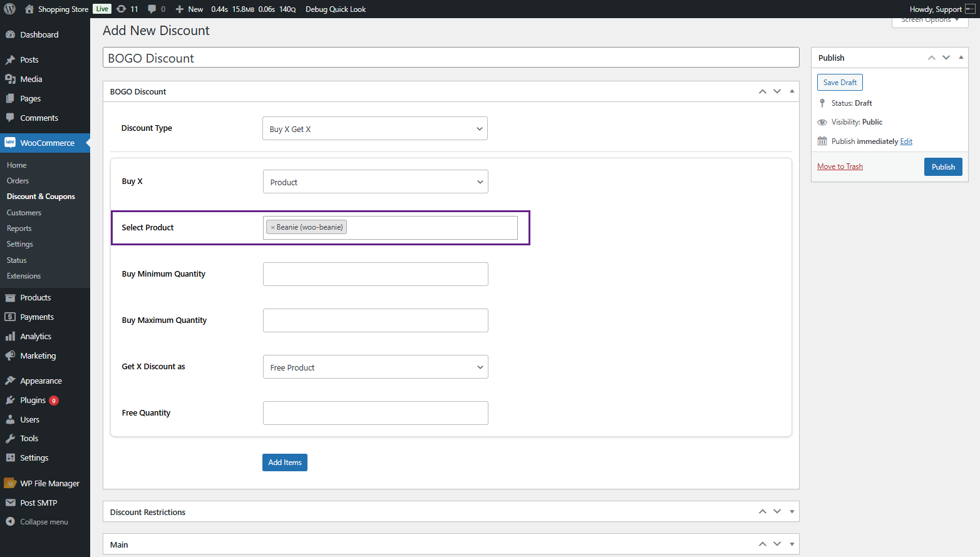The width and height of the screenshot is (980, 557).
Task: Click the Post SMTP envelope icon
Action: click(x=10, y=503)
